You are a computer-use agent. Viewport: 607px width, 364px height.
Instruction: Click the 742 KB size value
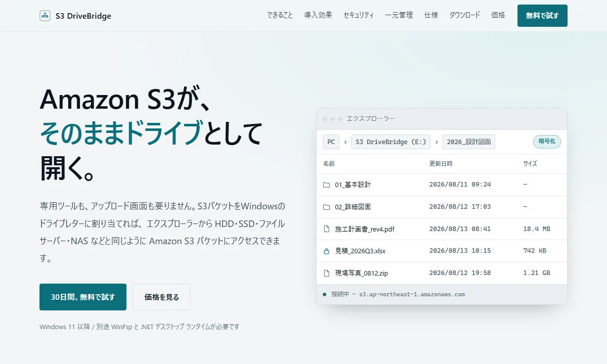[x=535, y=251]
